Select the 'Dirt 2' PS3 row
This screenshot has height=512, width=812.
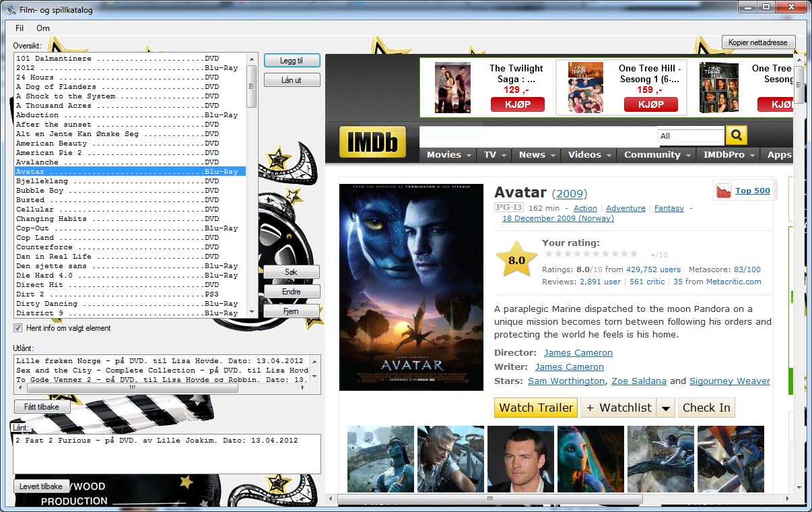click(130, 294)
